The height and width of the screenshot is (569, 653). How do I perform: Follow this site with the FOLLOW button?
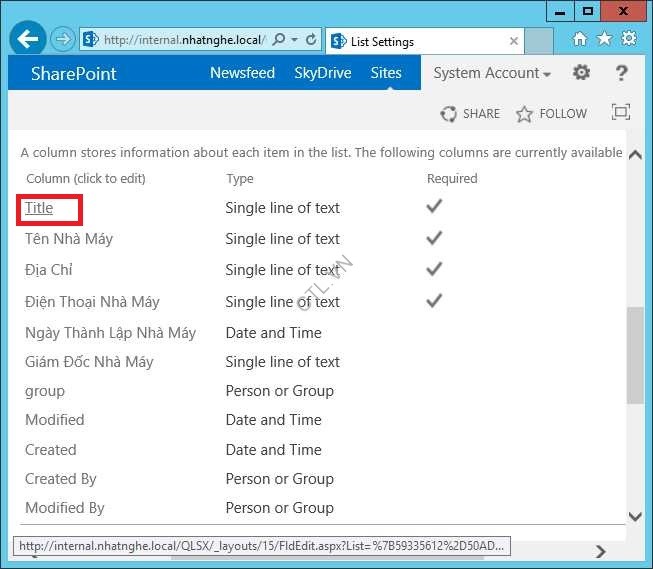pos(551,114)
